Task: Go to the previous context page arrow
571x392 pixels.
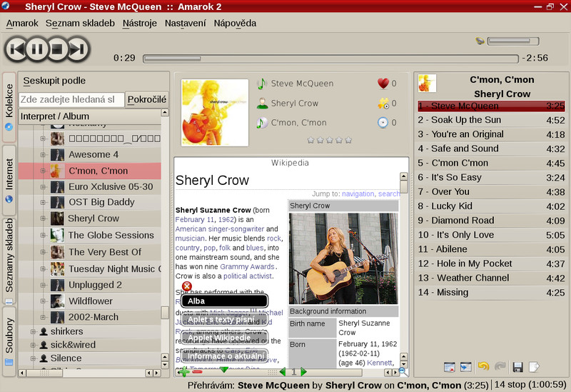Action: pos(283,372)
